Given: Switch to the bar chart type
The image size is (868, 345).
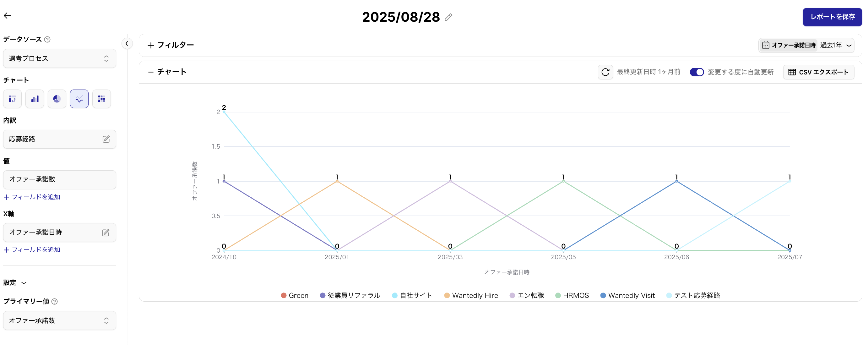Looking at the screenshot, I should coord(35,99).
